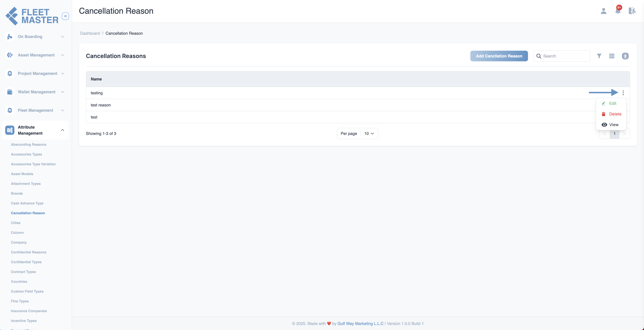The image size is (644, 330).
Task: Click the 'testing' row name
Action: [x=97, y=93]
